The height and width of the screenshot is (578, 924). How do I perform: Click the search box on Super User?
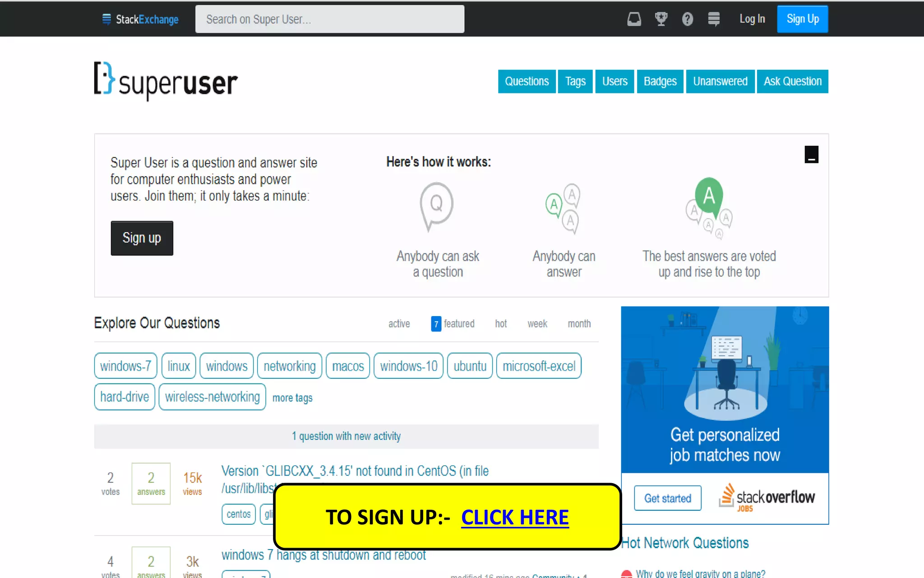pyautogui.click(x=329, y=19)
